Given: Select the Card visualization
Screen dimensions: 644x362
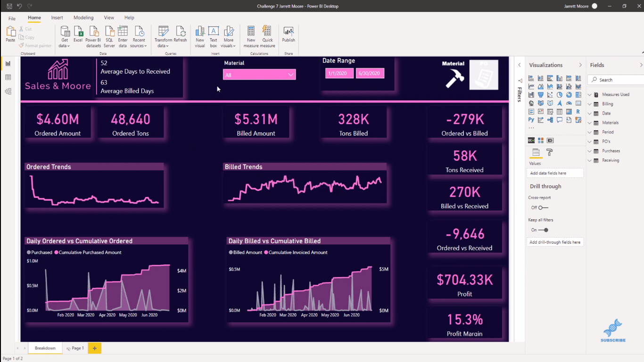Looking at the screenshot, I should 578,103.
